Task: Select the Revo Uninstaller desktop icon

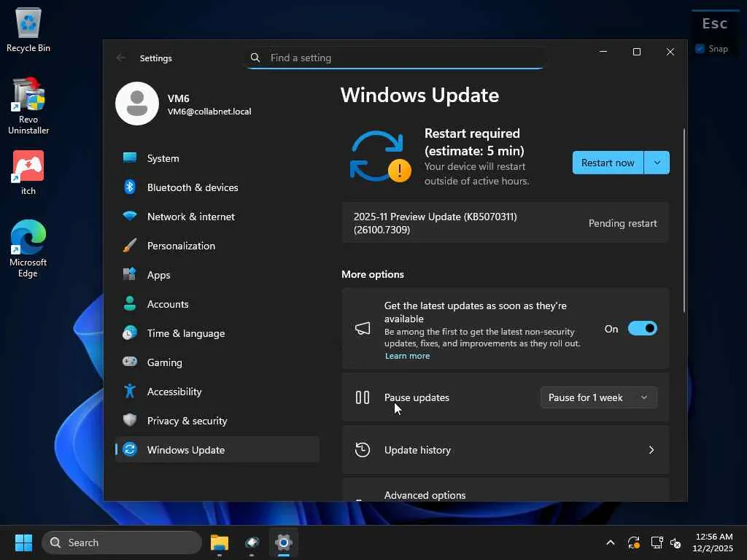Action: coord(28,106)
